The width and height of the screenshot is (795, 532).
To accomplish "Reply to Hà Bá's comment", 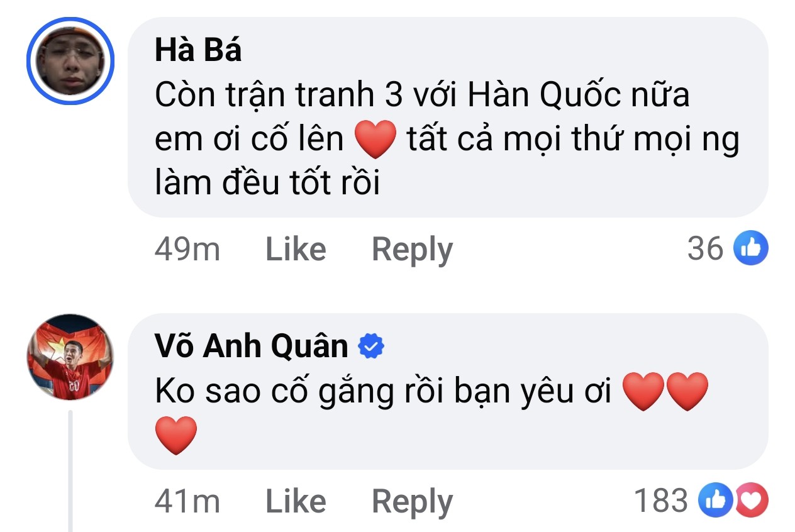I will point(411,248).
